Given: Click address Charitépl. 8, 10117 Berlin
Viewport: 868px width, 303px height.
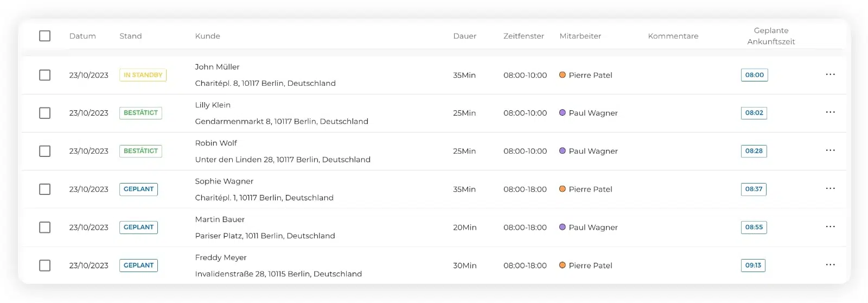Looking at the screenshot, I should click(265, 83).
